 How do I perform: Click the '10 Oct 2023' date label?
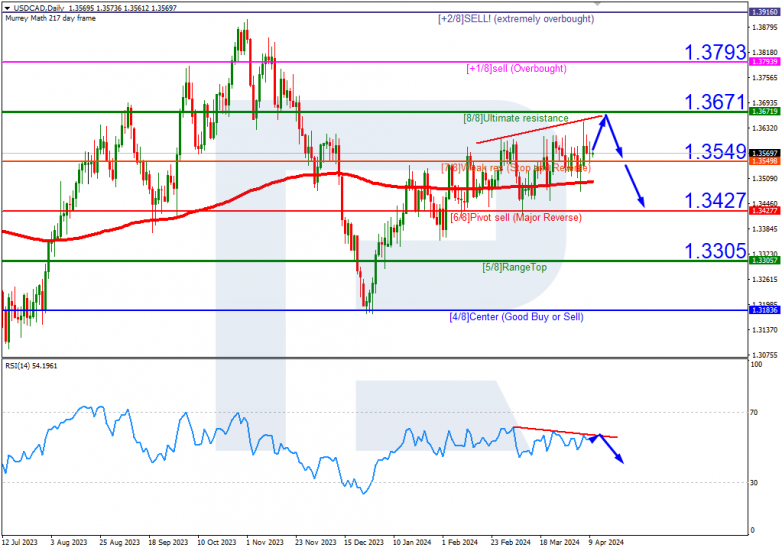pos(216,543)
